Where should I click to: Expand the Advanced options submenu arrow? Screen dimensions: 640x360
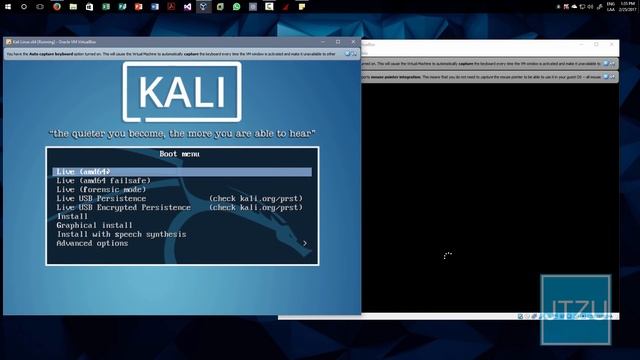(x=305, y=244)
